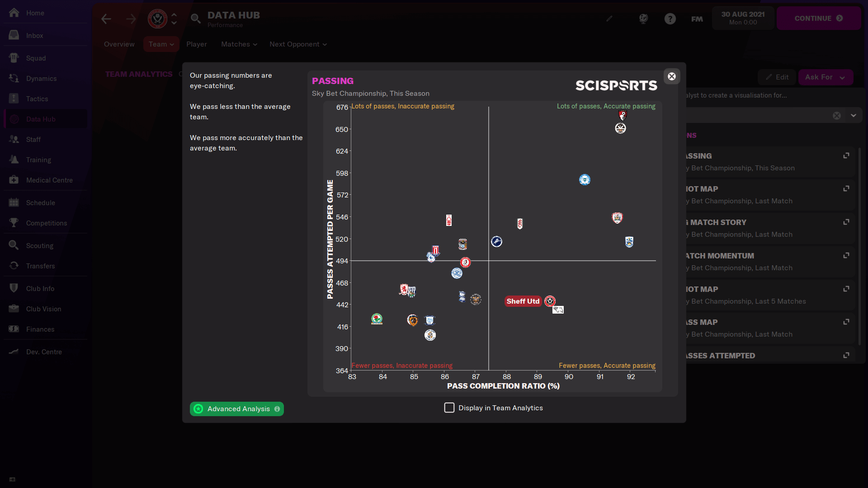The width and height of the screenshot is (868, 488).
Task: Select the Sheff Utd label on chart
Action: [x=523, y=301]
